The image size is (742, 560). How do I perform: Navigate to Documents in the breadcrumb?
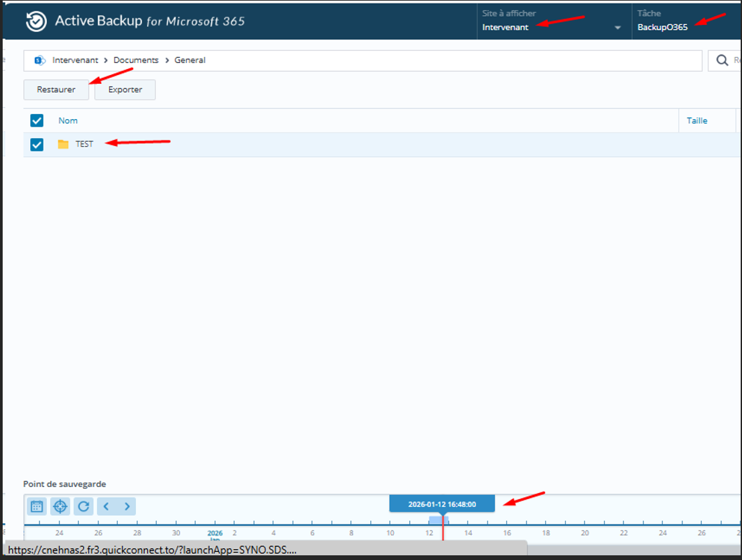click(136, 60)
